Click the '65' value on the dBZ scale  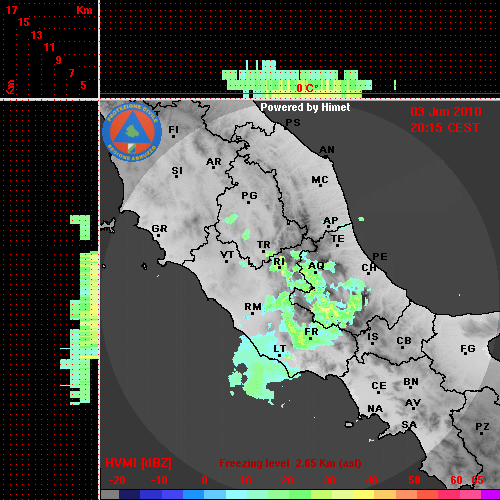click(x=477, y=480)
